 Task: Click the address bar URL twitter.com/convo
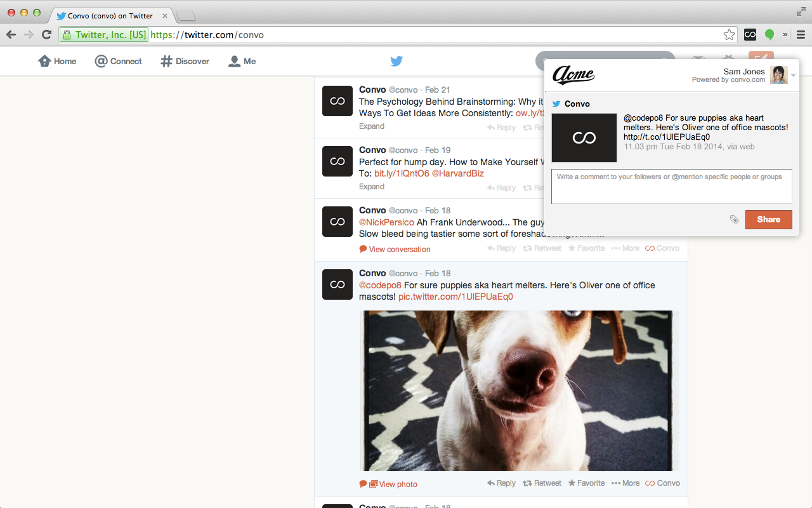(207, 35)
